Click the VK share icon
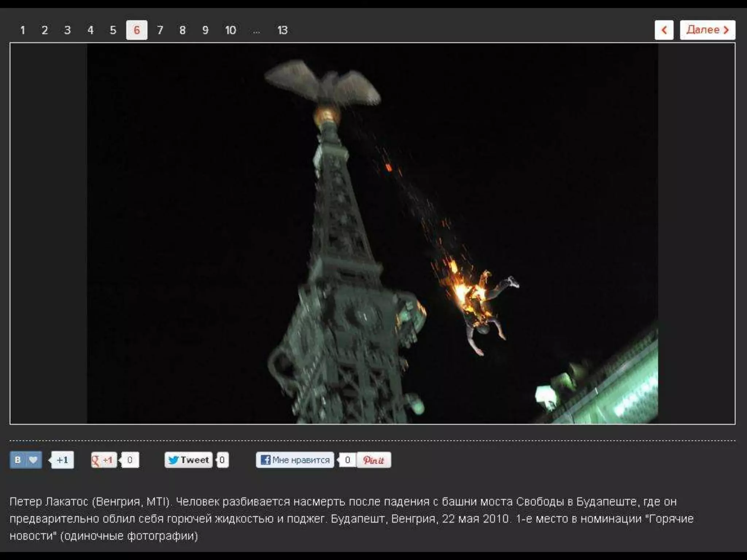Screen dimensions: 747x560 [x=18, y=460]
